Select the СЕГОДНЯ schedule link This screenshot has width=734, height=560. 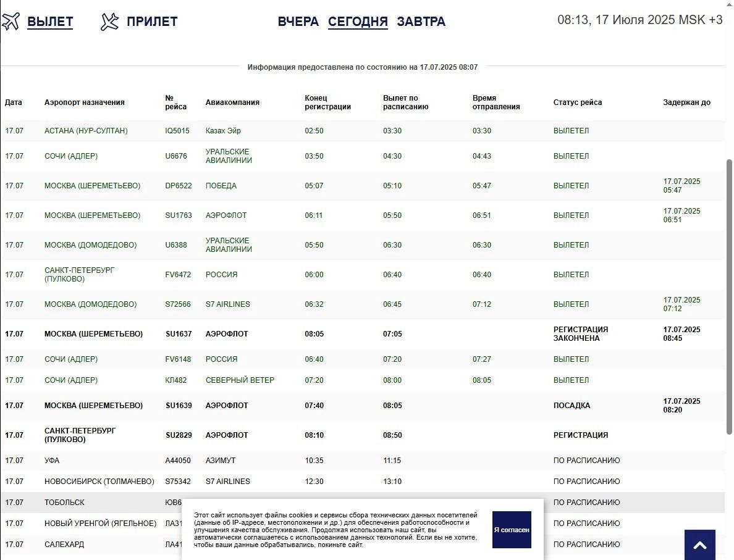click(x=358, y=22)
